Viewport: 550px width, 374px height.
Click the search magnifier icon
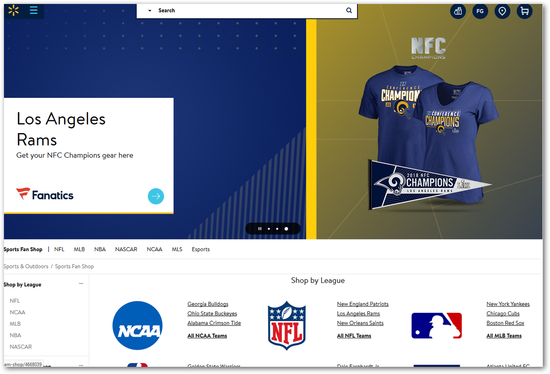coord(349,11)
